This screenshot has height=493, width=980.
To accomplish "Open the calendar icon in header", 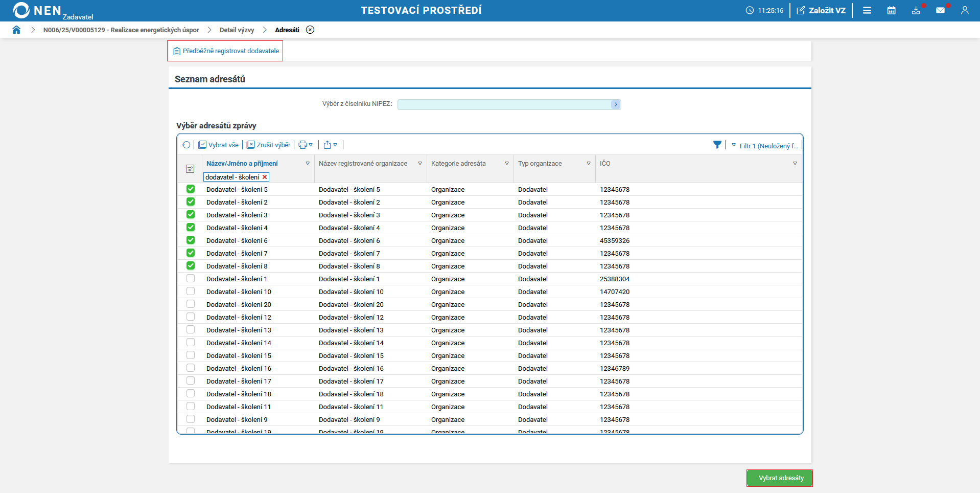I will coord(891,10).
